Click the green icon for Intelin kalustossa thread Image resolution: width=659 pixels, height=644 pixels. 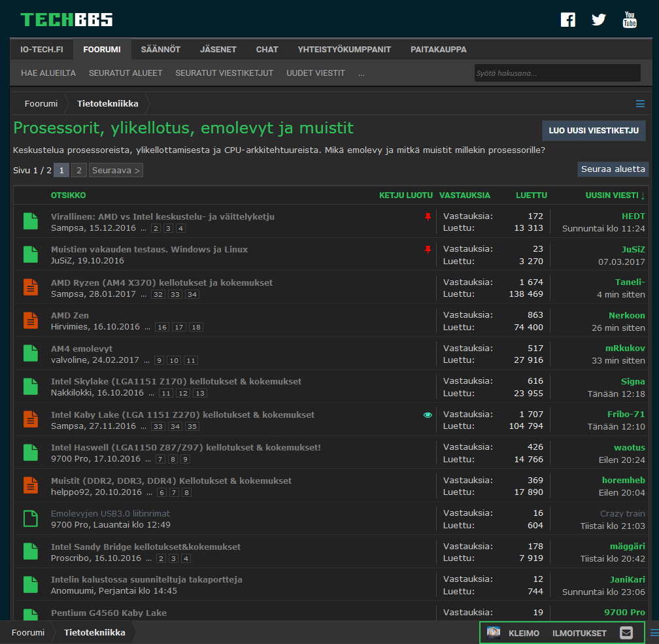31,585
